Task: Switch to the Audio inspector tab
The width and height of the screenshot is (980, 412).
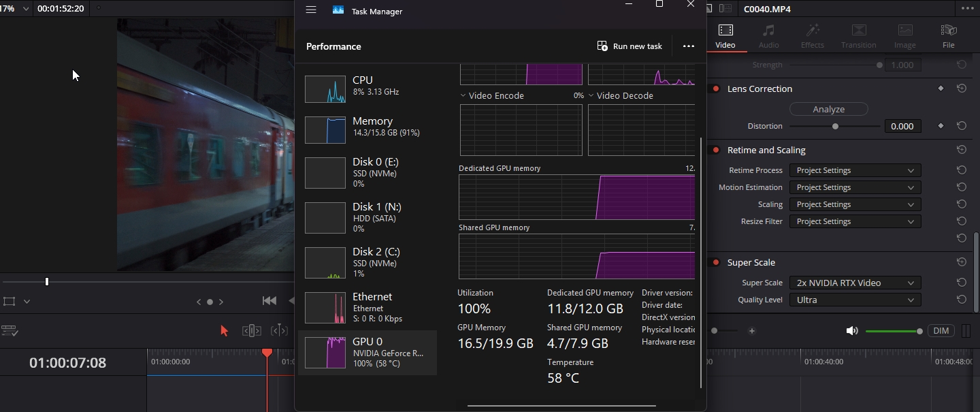Action: coord(768,36)
